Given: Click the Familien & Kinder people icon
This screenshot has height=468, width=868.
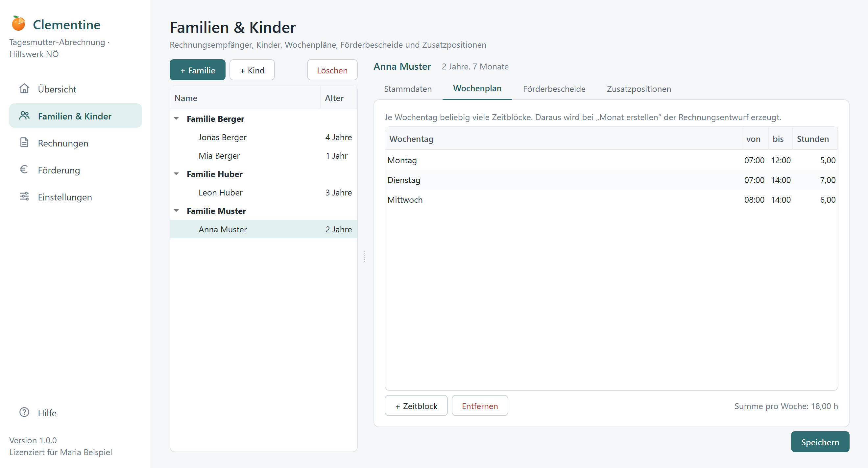Looking at the screenshot, I should point(24,116).
